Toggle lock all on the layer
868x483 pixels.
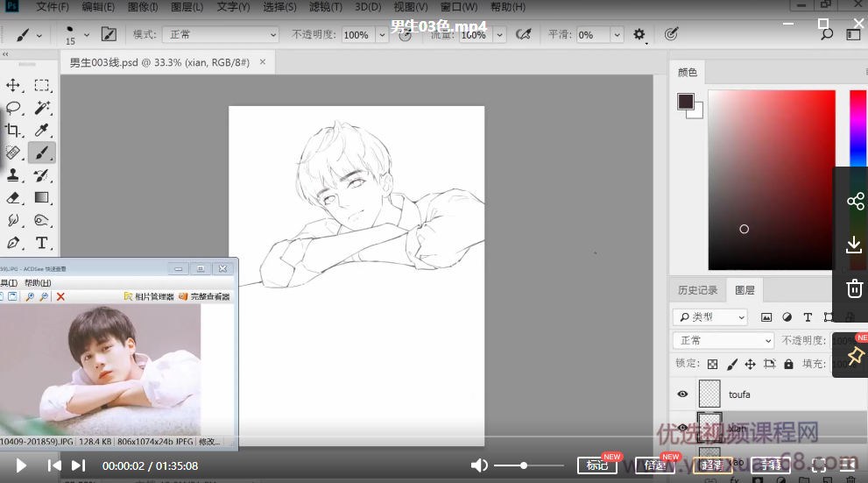(x=788, y=364)
